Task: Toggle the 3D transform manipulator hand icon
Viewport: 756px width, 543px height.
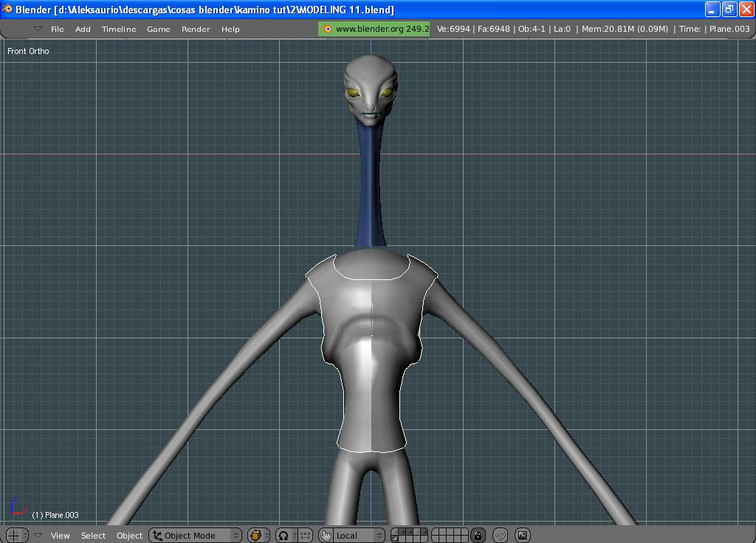Action: 326,536
